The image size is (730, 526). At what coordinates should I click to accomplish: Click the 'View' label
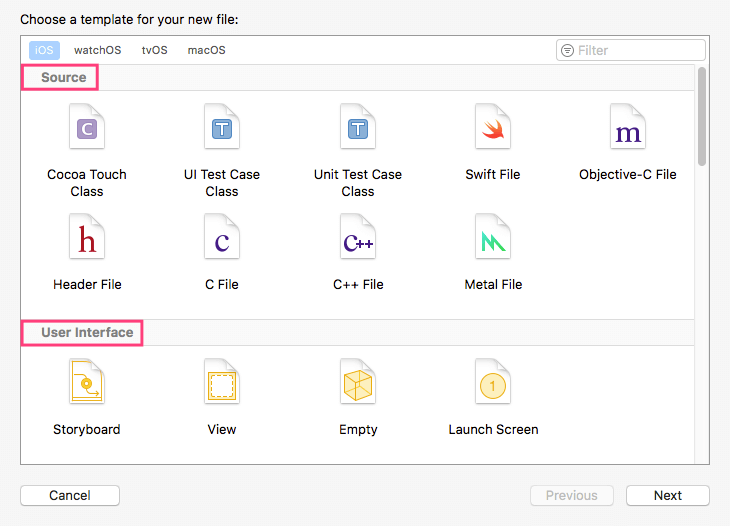click(222, 429)
